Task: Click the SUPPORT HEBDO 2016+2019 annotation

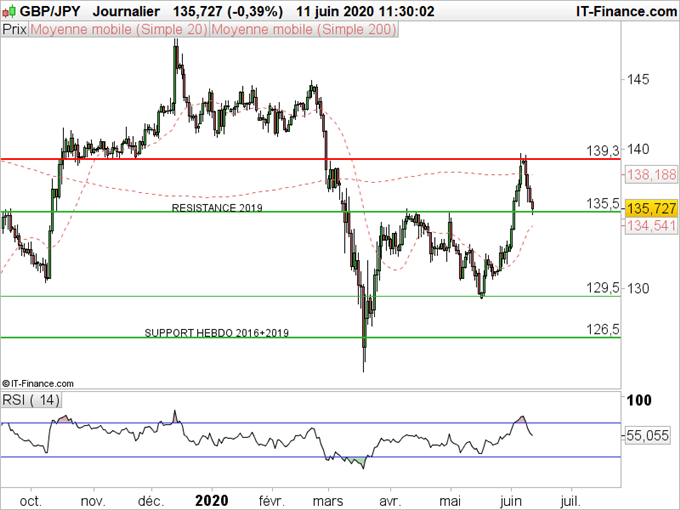Action: point(216,333)
